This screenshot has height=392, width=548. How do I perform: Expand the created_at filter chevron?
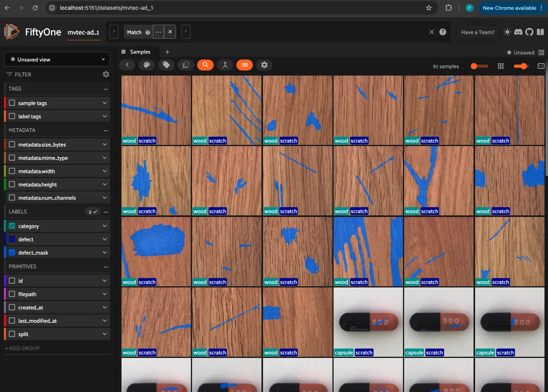point(105,307)
